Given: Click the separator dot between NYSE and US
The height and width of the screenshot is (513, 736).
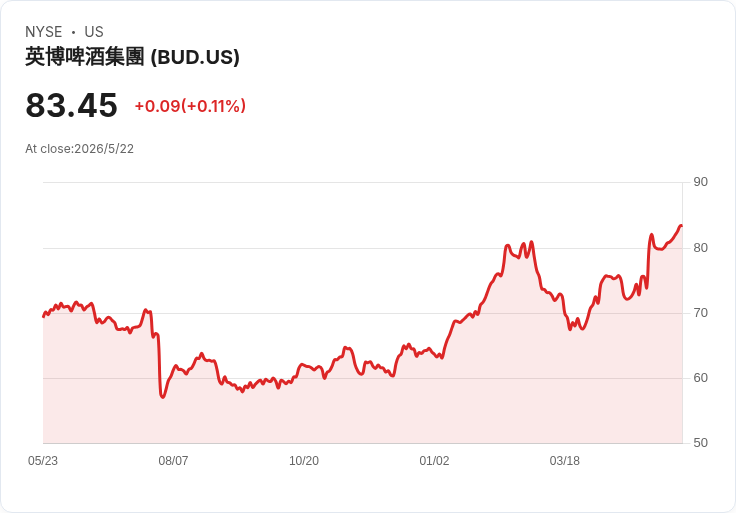Looking at the screenshot, I should tap(73, 32).
